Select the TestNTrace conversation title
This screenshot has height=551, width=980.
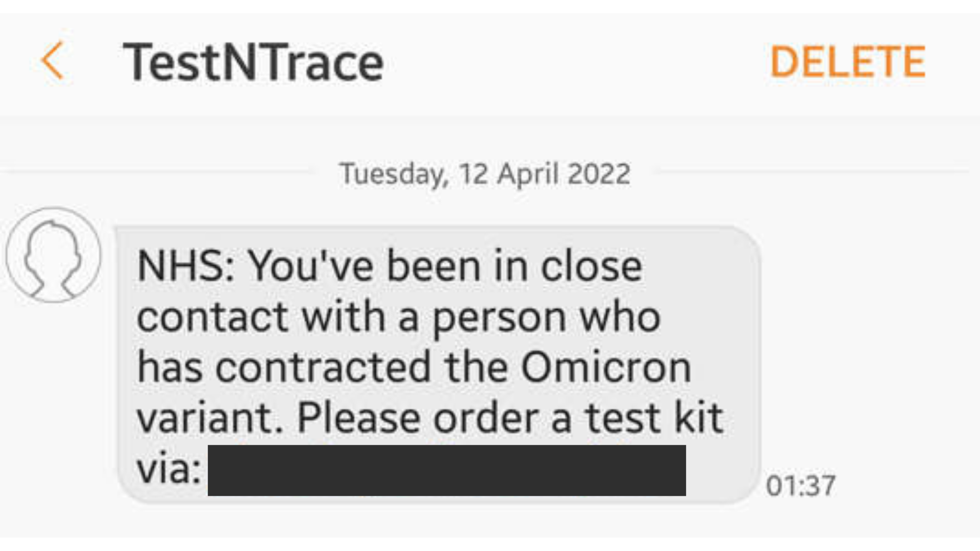(253, 62)
